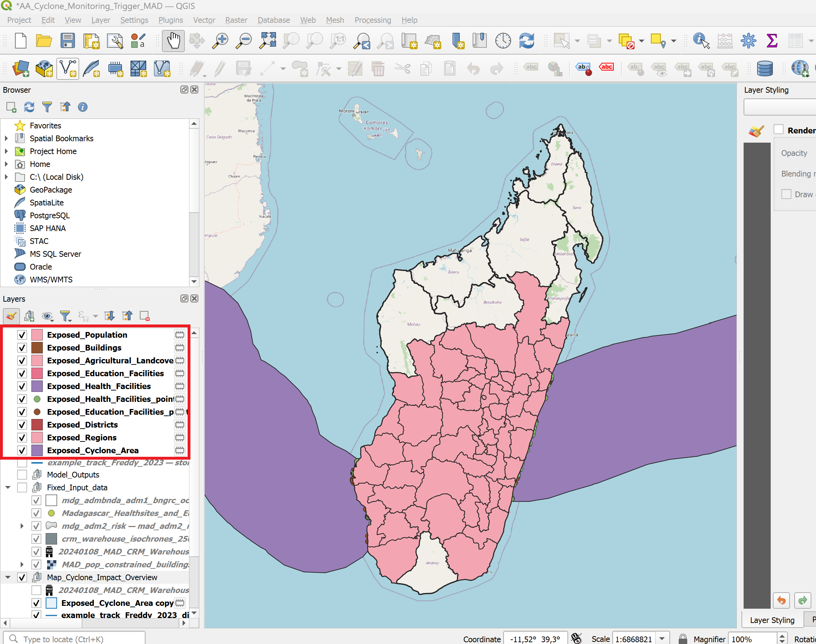The width and height of the screenshot is (816, 644).
Task: Click the Show Bookmarks toolbar icon
Action: point(480,40)
